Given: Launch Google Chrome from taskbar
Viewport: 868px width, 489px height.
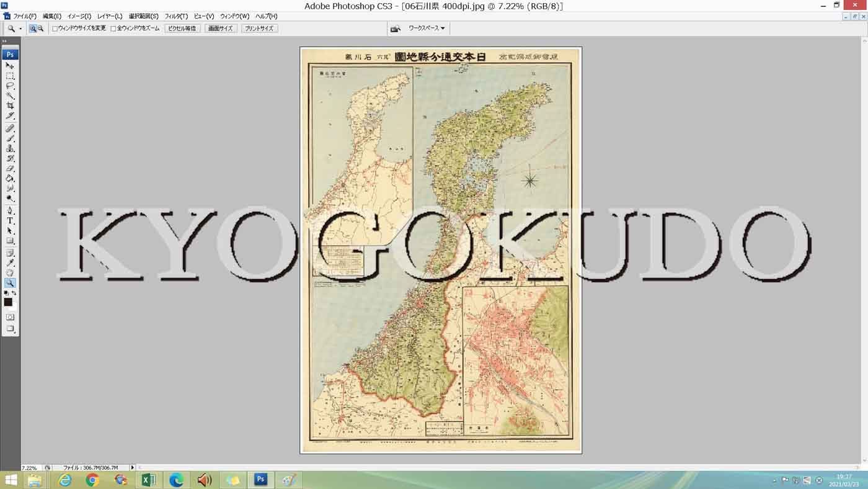Looking at the screenshot, I should coord(92,480).
